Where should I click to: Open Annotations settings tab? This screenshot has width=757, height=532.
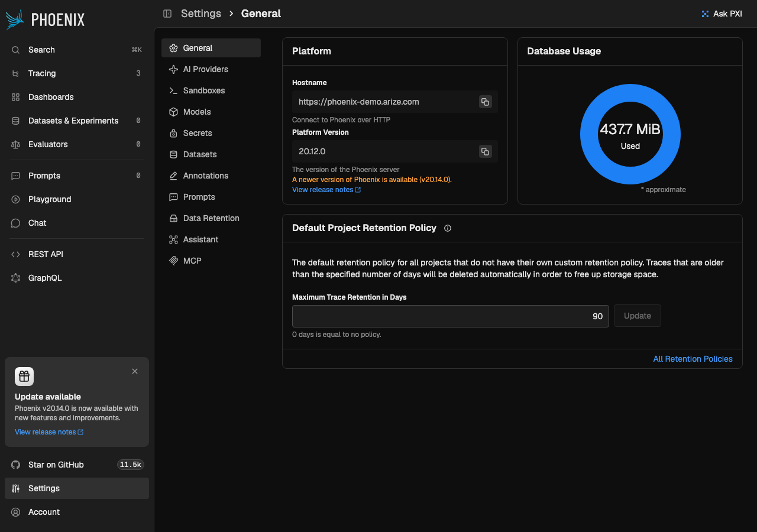[x=211, y=176]
